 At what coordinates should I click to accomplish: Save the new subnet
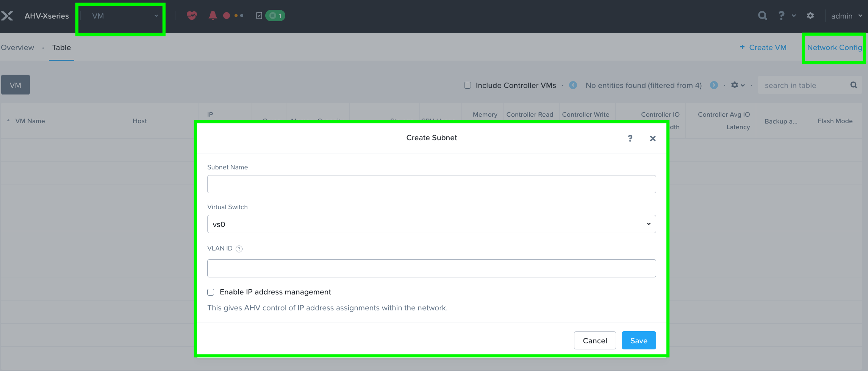(638, 340)
